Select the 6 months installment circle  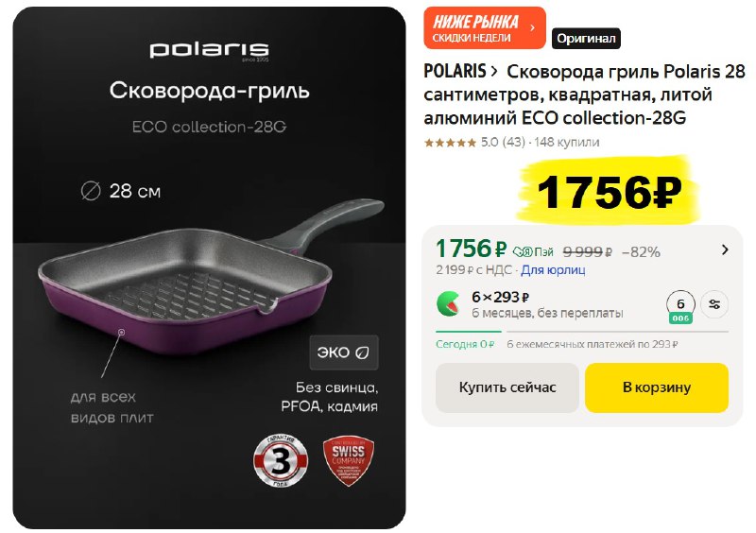(680, 305)
